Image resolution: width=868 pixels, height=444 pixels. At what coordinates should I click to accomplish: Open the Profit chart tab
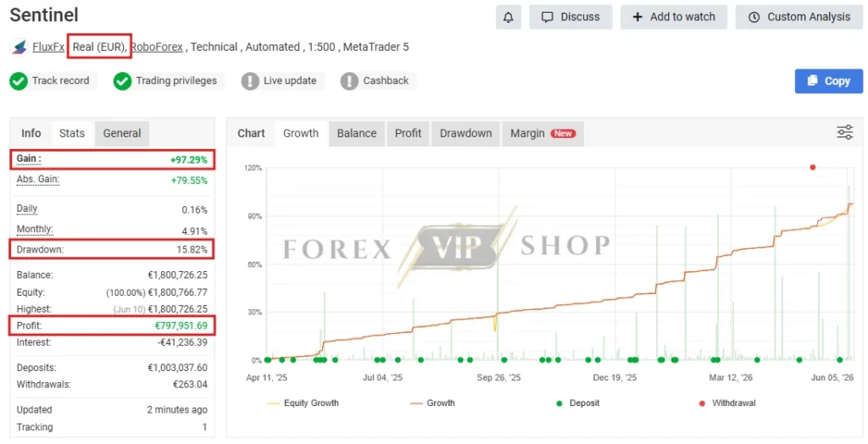point(408,133)
